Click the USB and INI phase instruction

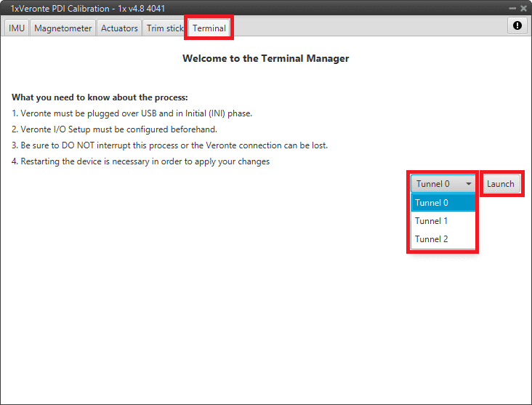(x=132, y=113)
